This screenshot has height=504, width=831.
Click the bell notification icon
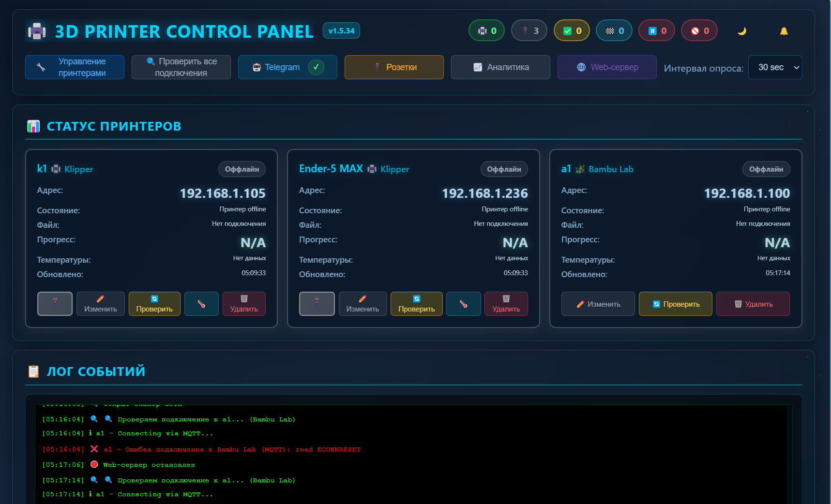coord(784,30)
